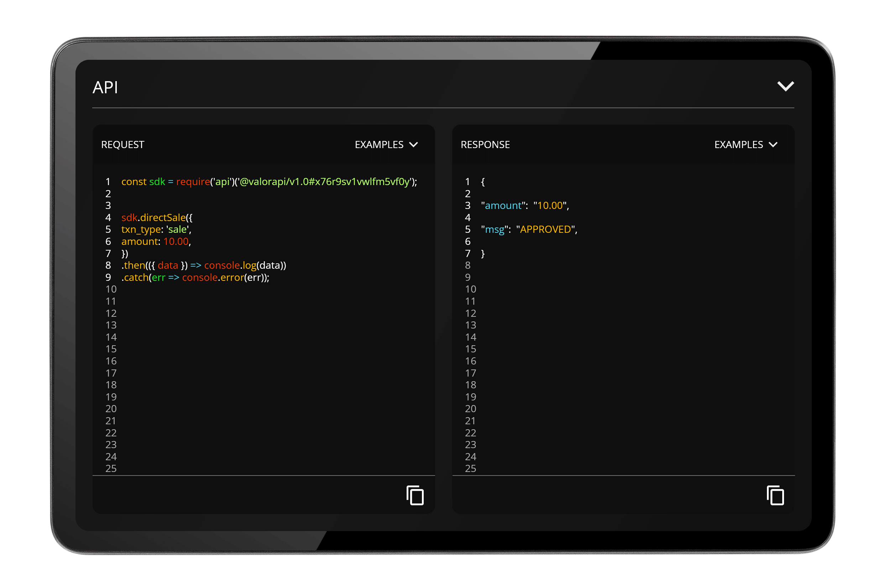This screenshot has width=883, height=588.
Task: Click the API title label
Action: (x=105, y=86)
